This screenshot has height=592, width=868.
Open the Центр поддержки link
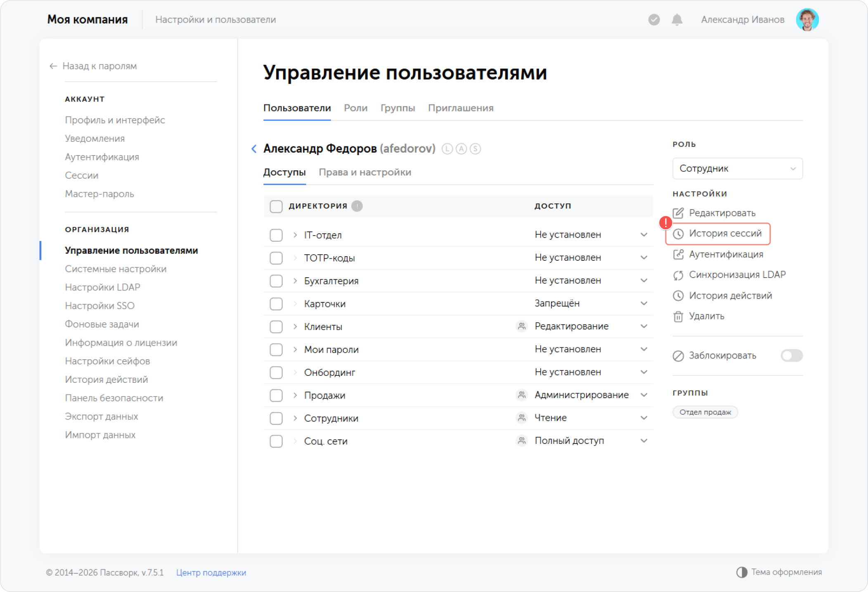[211, 573]
